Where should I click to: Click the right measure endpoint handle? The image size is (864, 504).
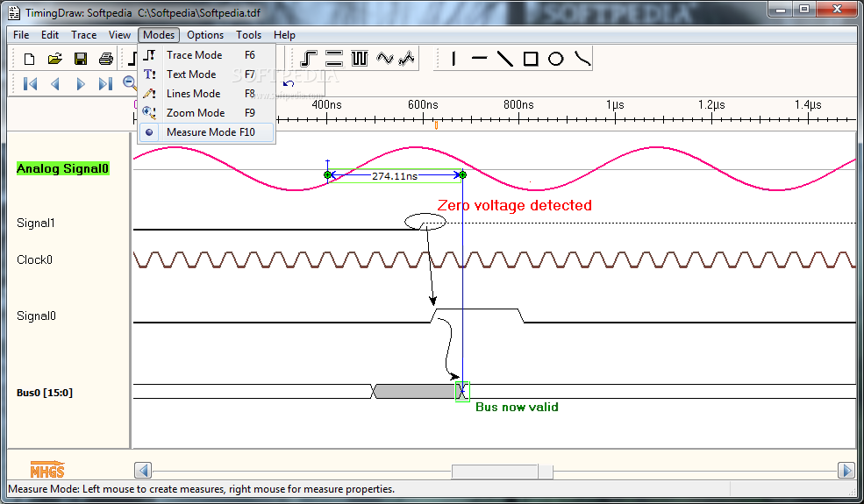pos(463,174)
